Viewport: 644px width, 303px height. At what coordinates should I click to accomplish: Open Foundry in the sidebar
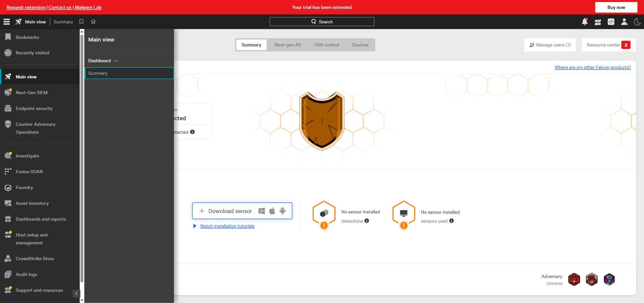(x=40, y=187)
